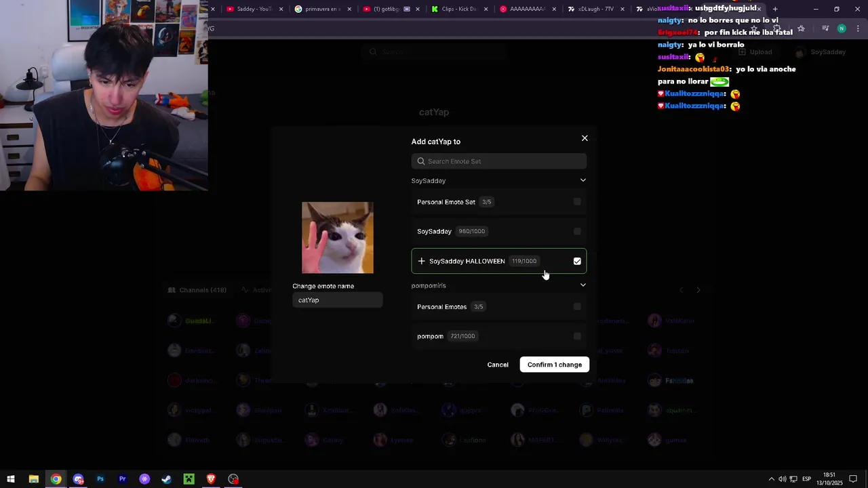Switch to the AAAAAAAAA tab
Viewport: 868px width, 488px height.
click(x=527, y=9)
